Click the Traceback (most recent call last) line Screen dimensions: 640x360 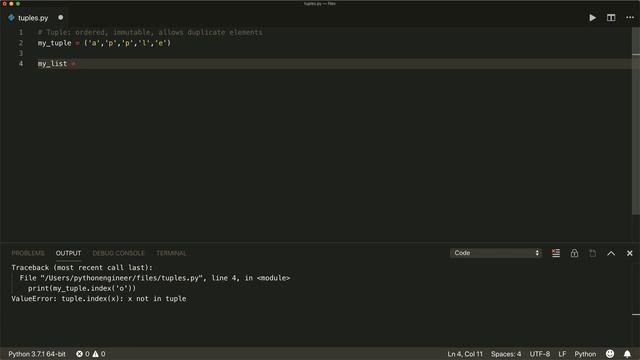[x=82, y=267]
